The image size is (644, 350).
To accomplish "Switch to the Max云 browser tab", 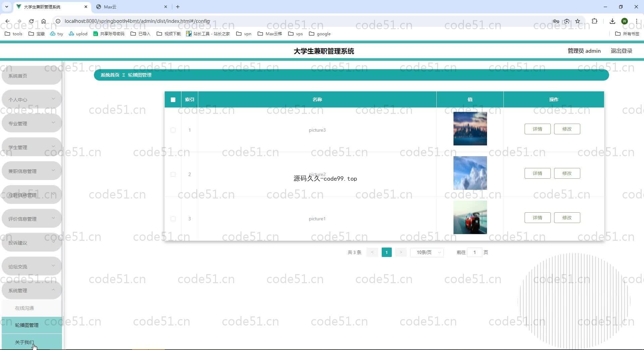I will coord(131,7).
